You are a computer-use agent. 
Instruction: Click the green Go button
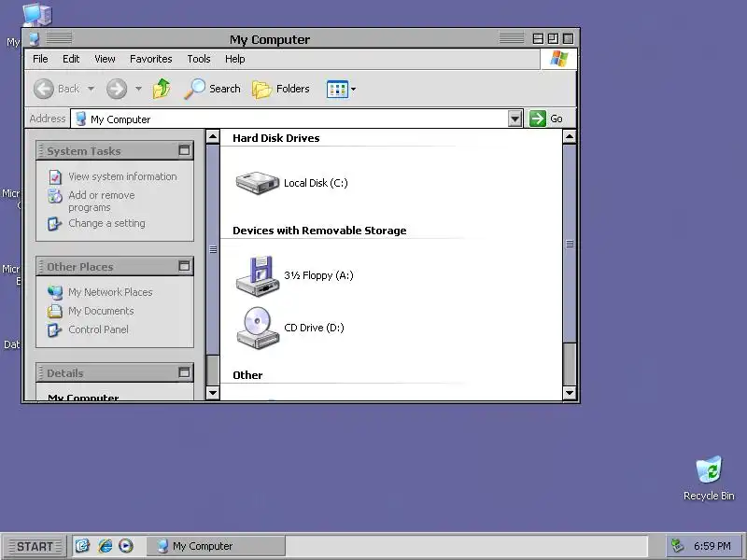pos(546,119)
